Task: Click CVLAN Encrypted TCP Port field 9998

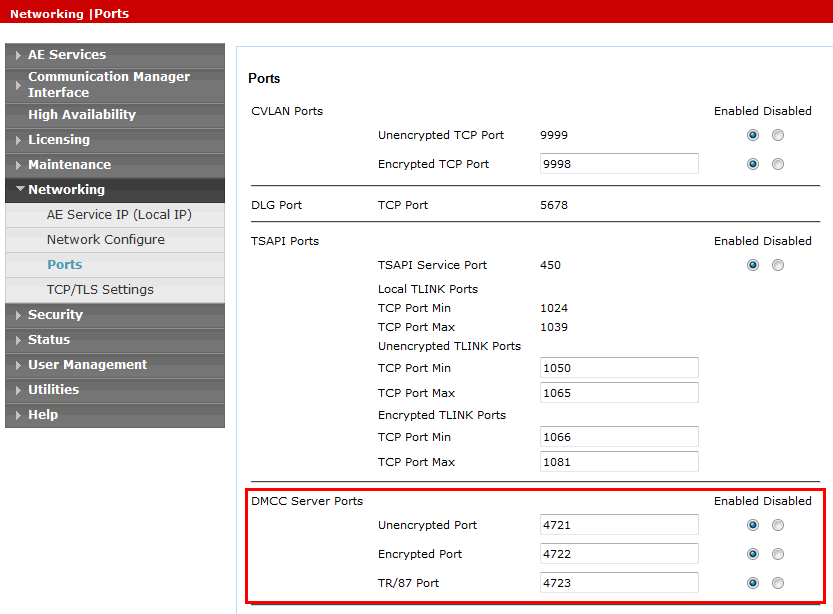Action: point(619,164)
